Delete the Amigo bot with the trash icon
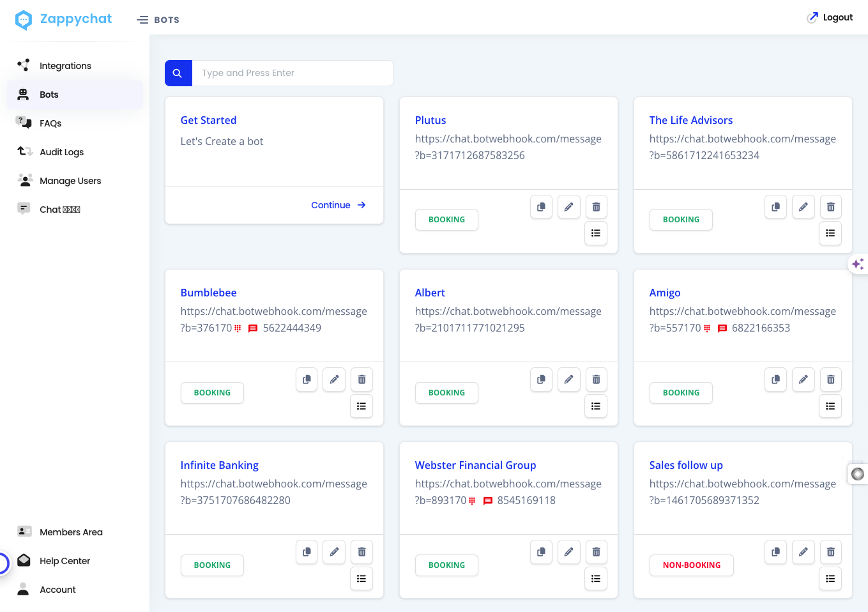Image resolution: width=868 pixels, height=612 pixels. [x=830, y=379]
